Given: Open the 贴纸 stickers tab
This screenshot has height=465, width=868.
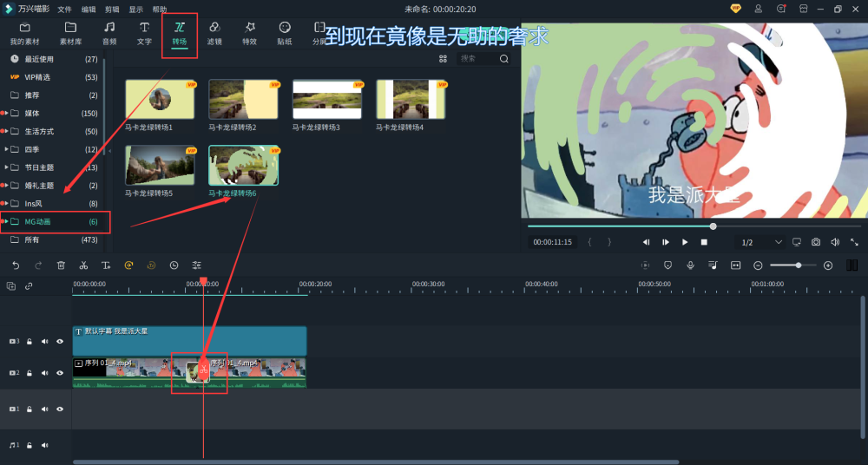Looking at the screenshot, I should tap(285, 33).
